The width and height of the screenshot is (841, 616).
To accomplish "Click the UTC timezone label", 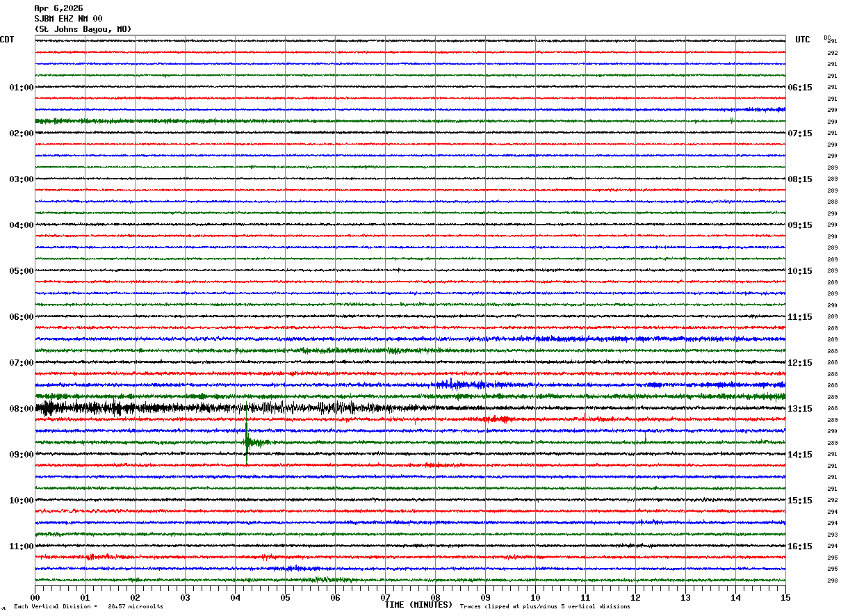I will tap(803, 40).
